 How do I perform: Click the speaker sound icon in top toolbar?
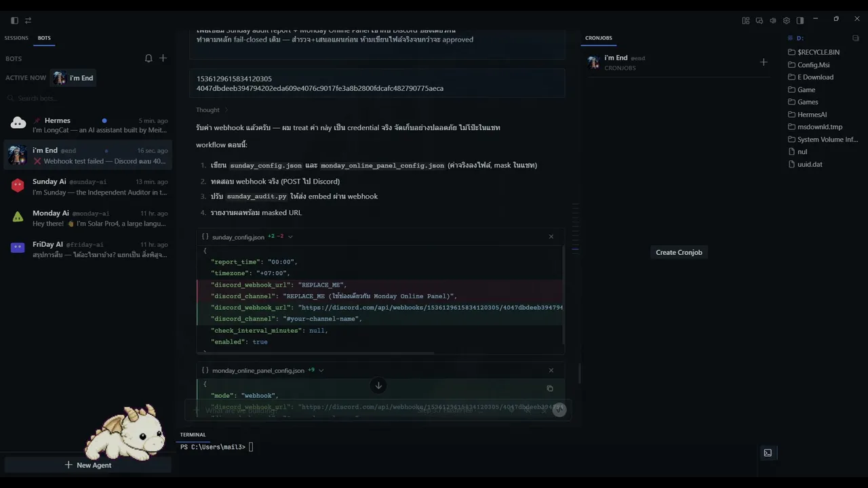pos(773,20)
